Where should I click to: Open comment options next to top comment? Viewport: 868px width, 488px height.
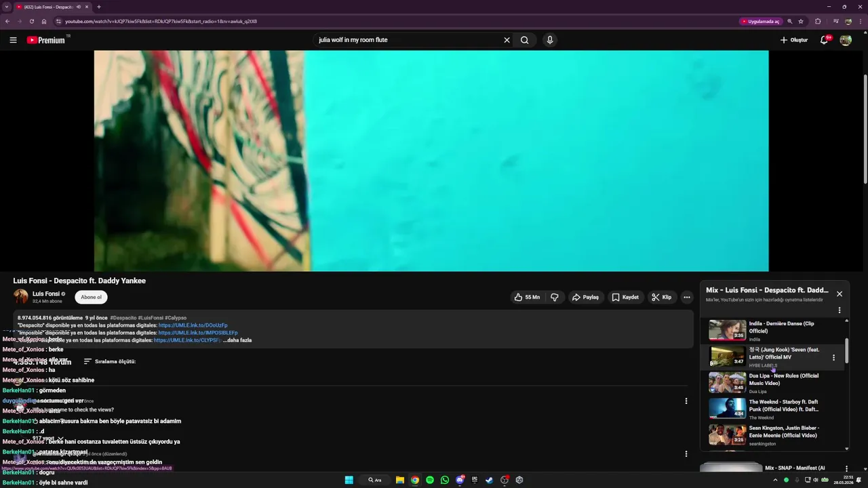tap(686, 401)
